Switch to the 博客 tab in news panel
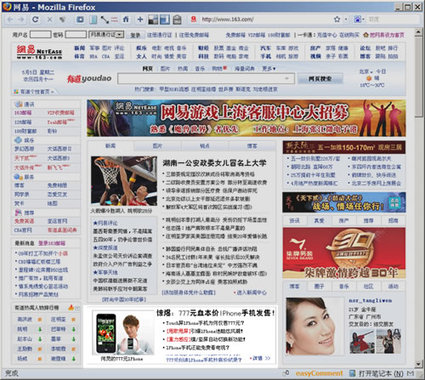 click(252, 146)
